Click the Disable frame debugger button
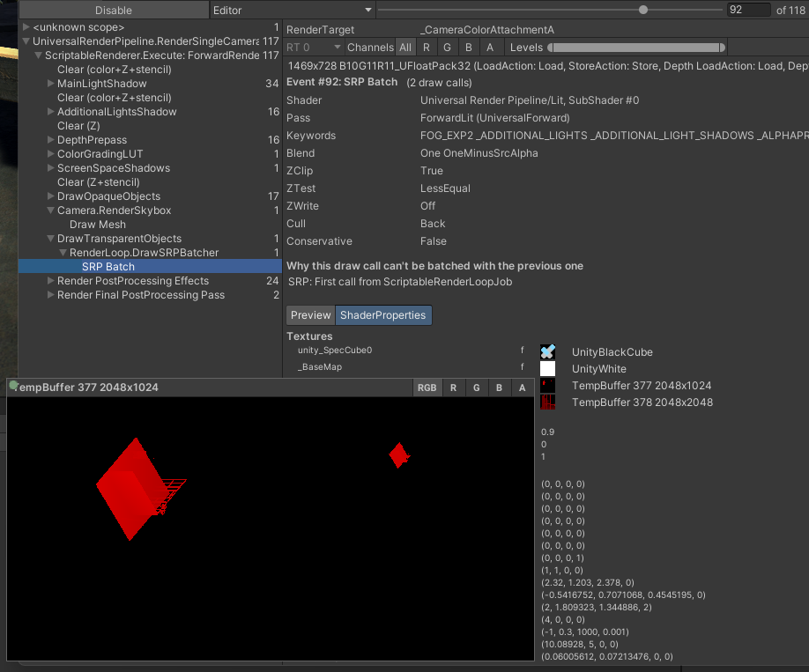 point(113,11)
